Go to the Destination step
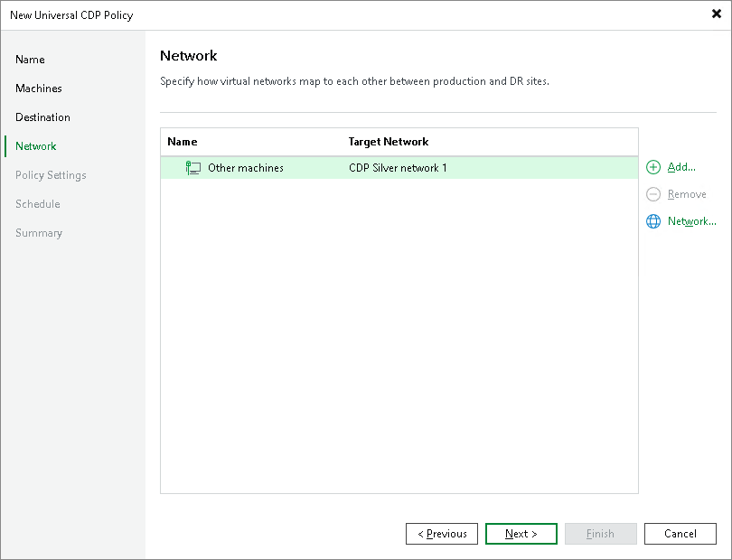732x560 pixels. point(42,117)
